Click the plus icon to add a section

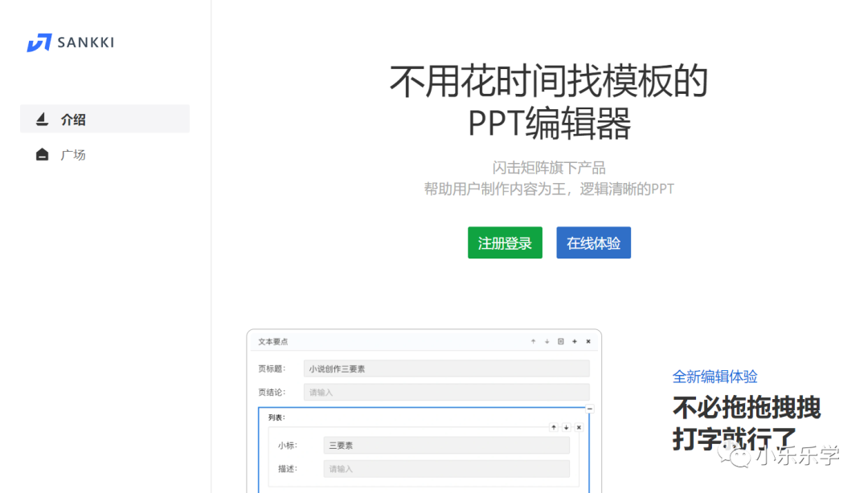click(574, 340)
